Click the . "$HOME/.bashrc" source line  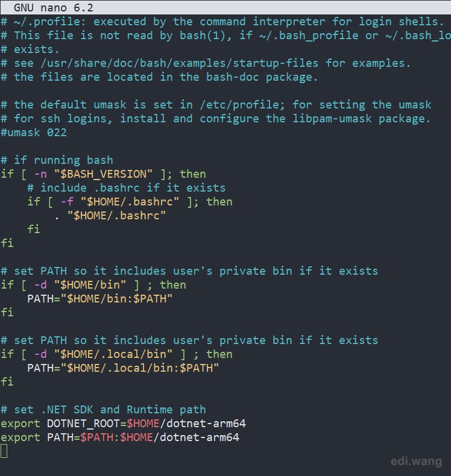(x=110, y=216)
